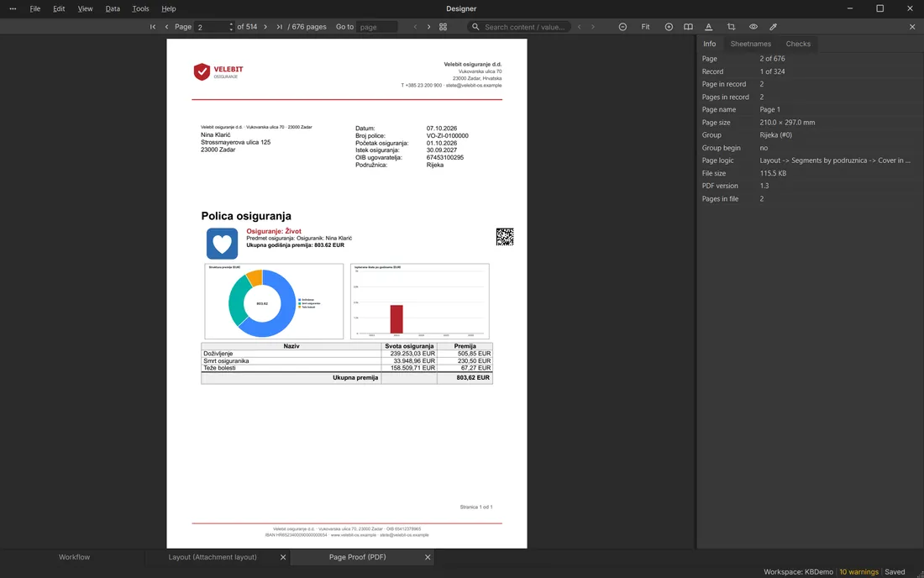Click the search magnifier icon
Viewport: 924px width, 578px height.
point(475,27)
